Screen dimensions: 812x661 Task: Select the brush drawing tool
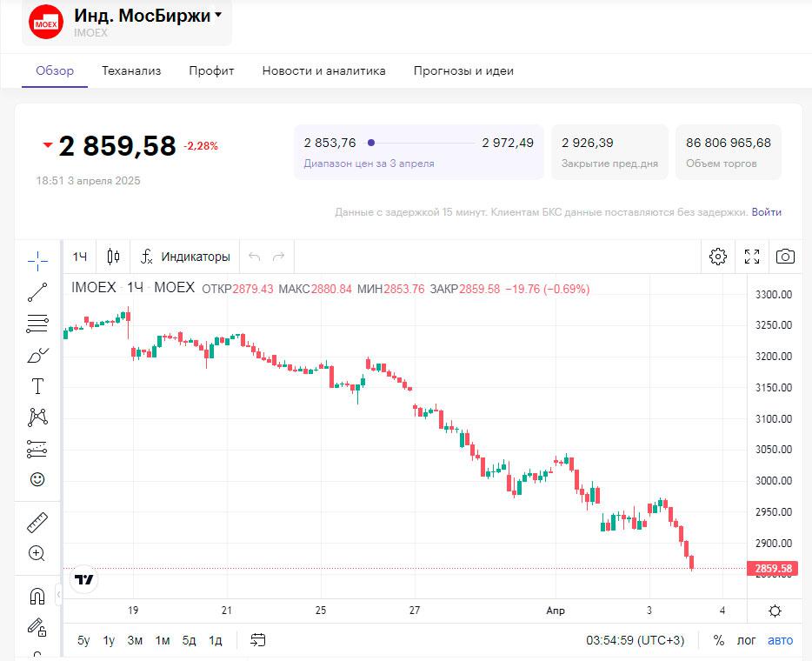coord(37,355)
